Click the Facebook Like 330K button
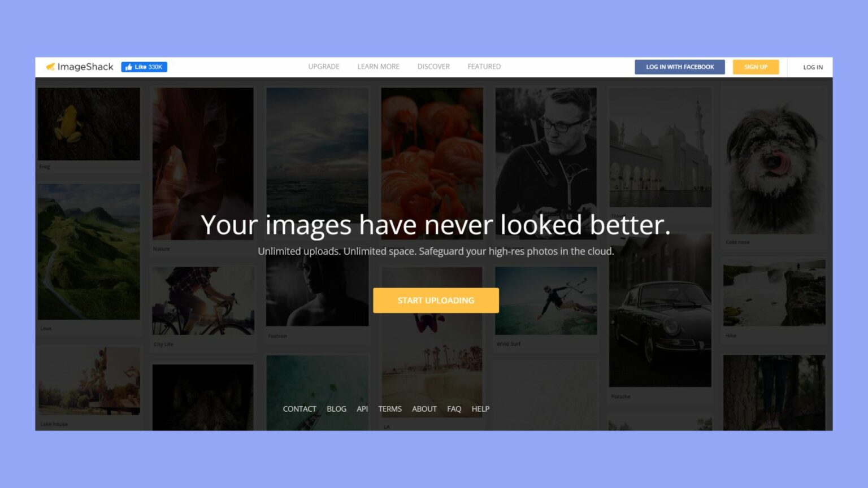The width and height of the screenshot is (868, 488). (144, 67)
